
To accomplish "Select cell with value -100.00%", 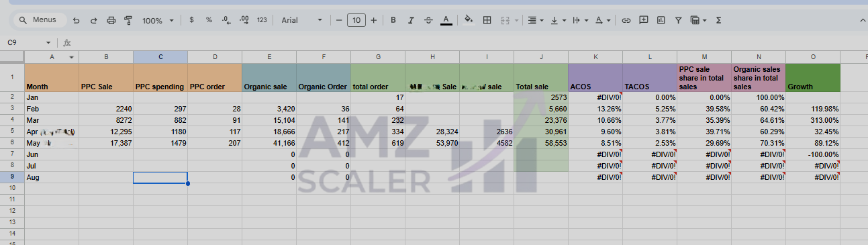I will point(812,154).
